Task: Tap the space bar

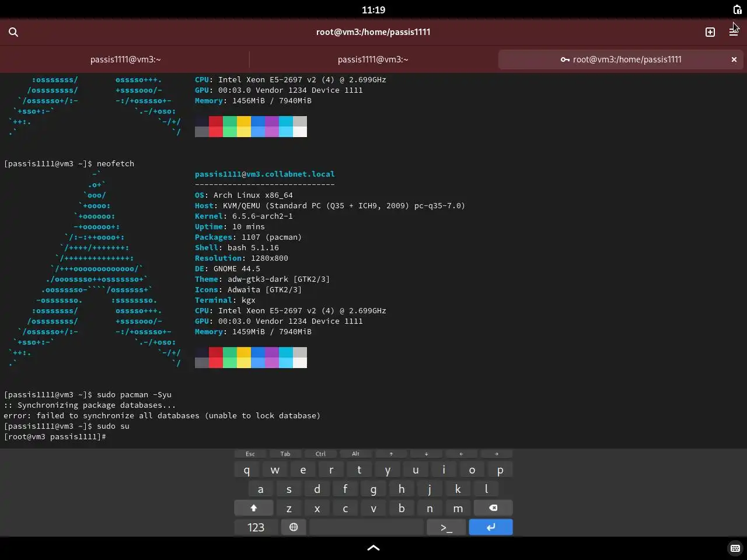Action: click(366, 527)
